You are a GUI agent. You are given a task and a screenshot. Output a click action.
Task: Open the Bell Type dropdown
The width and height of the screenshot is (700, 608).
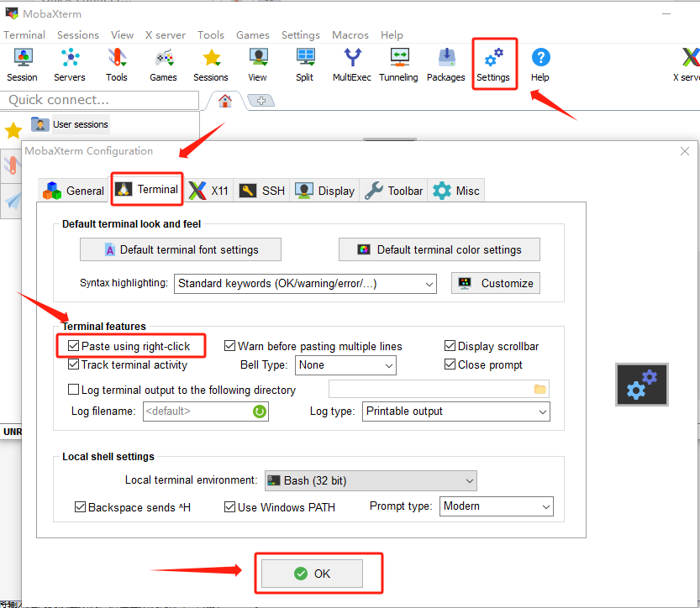click(345, 365)
